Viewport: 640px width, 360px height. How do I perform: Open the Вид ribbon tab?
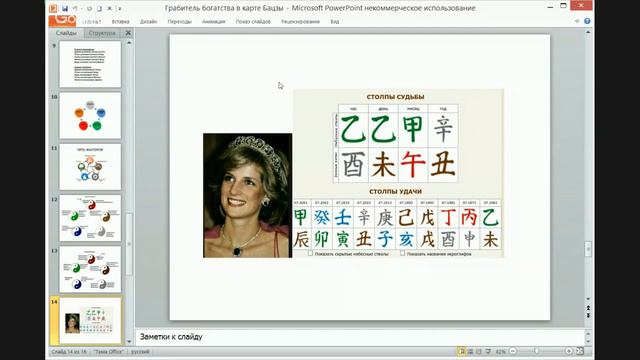335,22
